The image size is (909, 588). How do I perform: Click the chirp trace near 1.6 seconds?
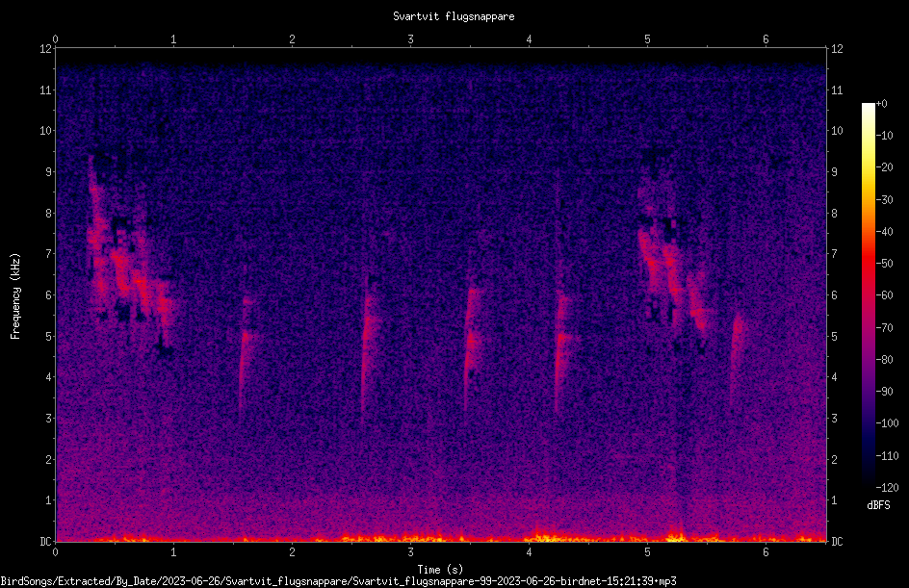coord(246,353)
